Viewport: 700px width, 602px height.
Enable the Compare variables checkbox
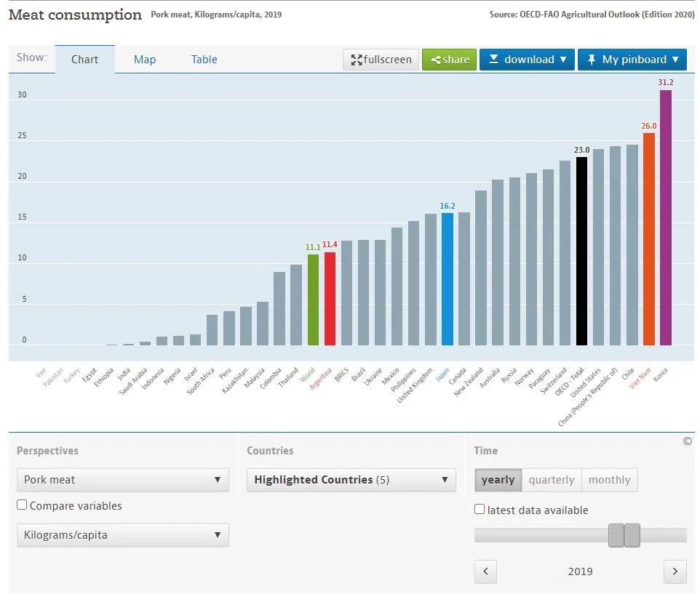[22, 505]
